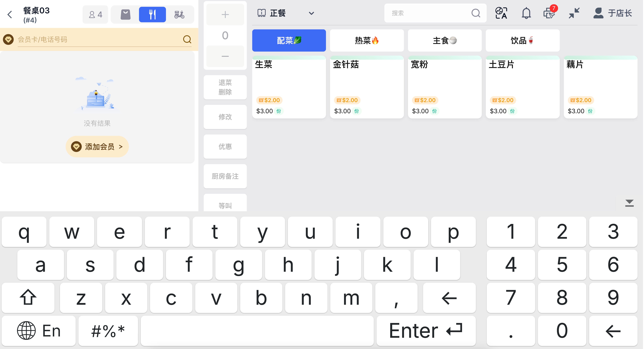Switch to 热菜 category tab
The image size is (644, 349).
click(367, 40)
